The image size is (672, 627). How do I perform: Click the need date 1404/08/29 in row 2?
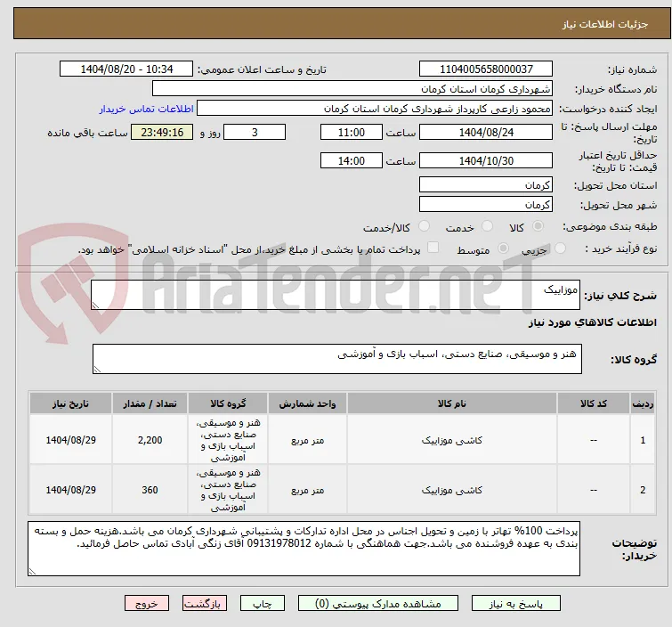70,490
